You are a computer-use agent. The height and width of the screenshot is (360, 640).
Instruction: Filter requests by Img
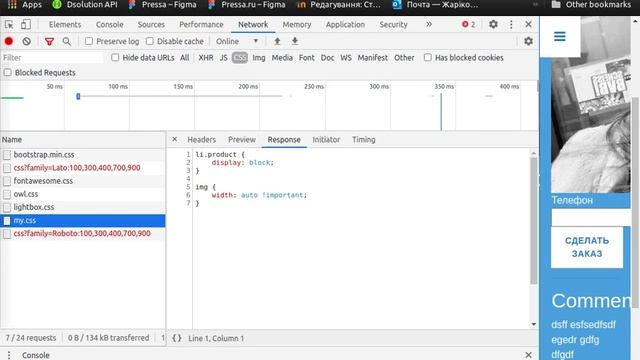259,58
